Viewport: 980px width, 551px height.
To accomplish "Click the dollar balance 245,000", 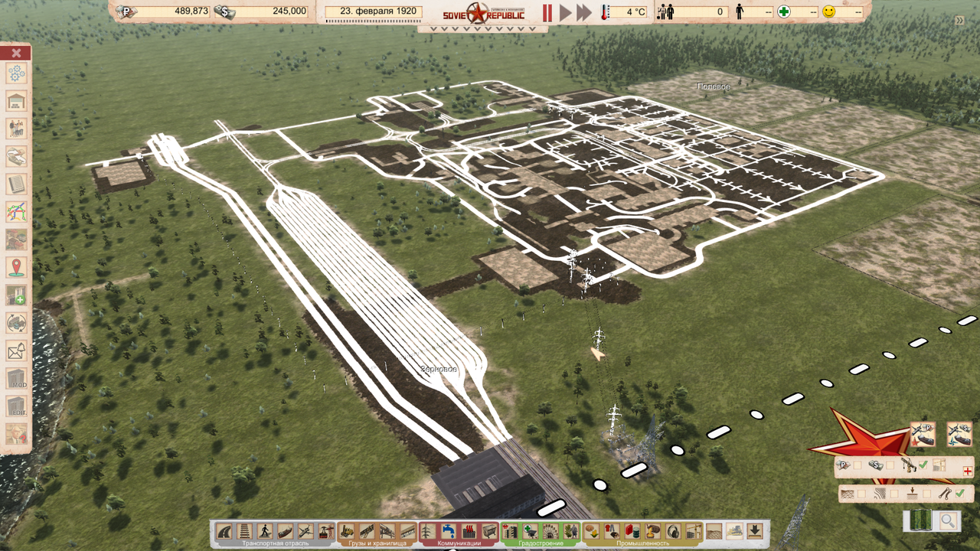I will 262,11.
